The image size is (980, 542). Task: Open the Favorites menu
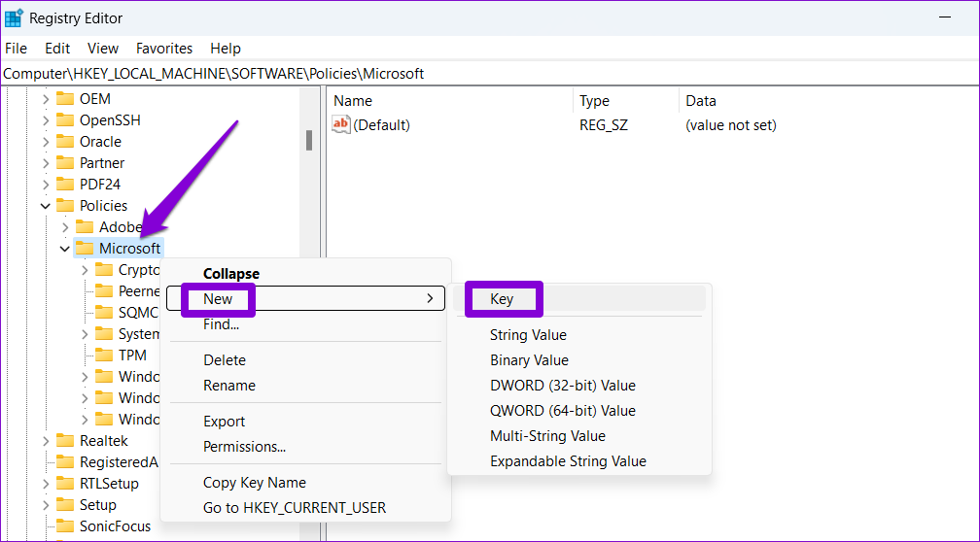point(163,49)
